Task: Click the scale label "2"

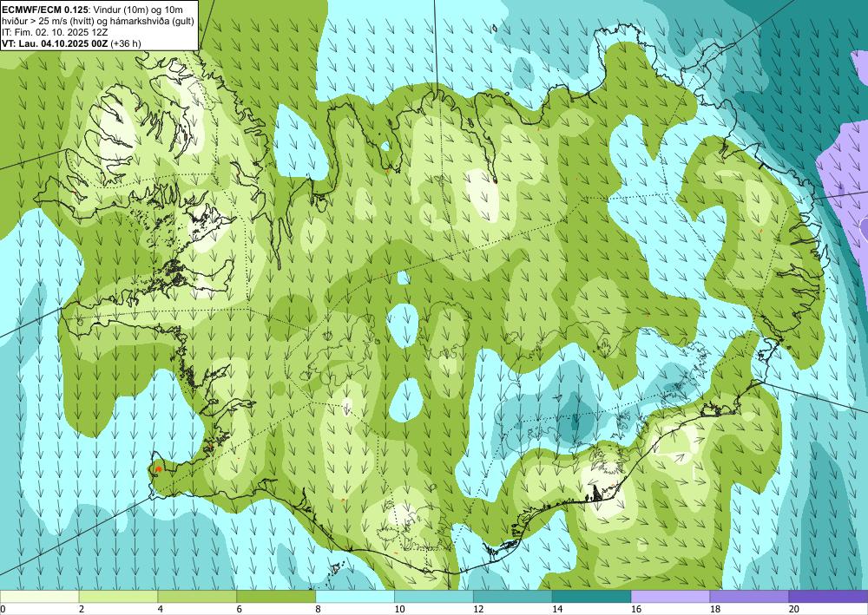Action: [x=82, y=609]
